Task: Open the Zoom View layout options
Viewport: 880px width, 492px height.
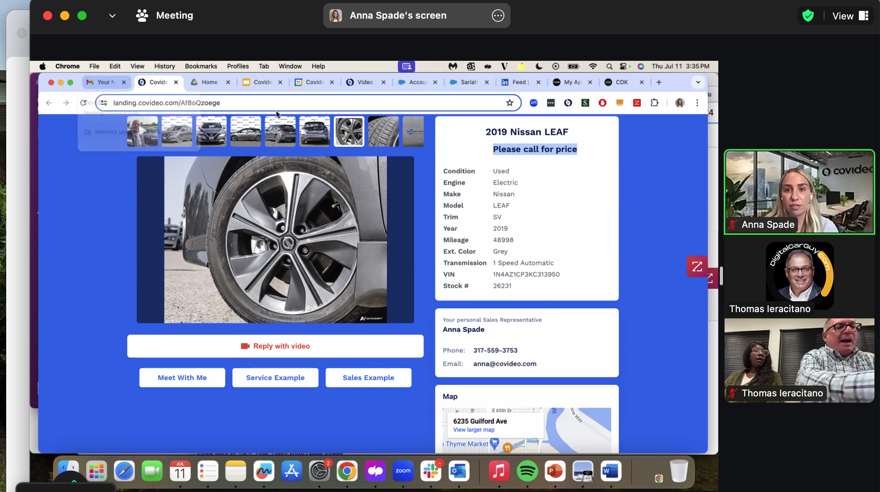Action: (850, 16)
